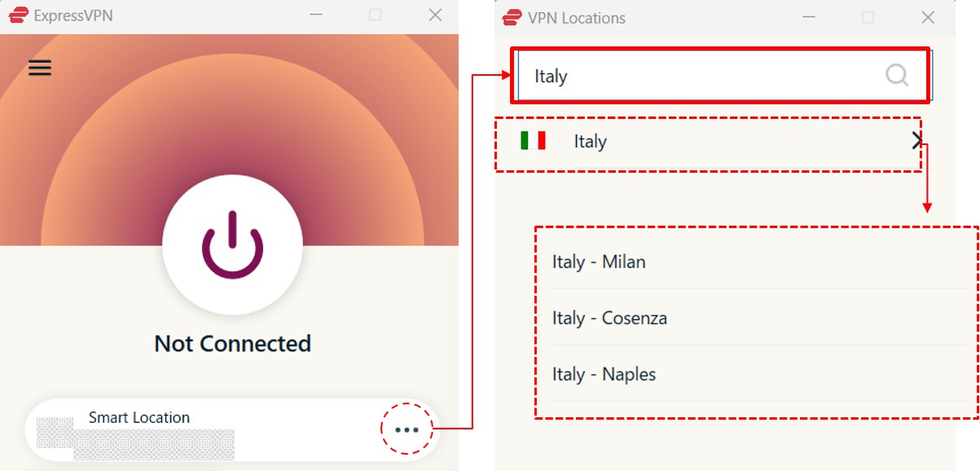Choose Italy - Cosenza from the list

[x=609, y=318]
